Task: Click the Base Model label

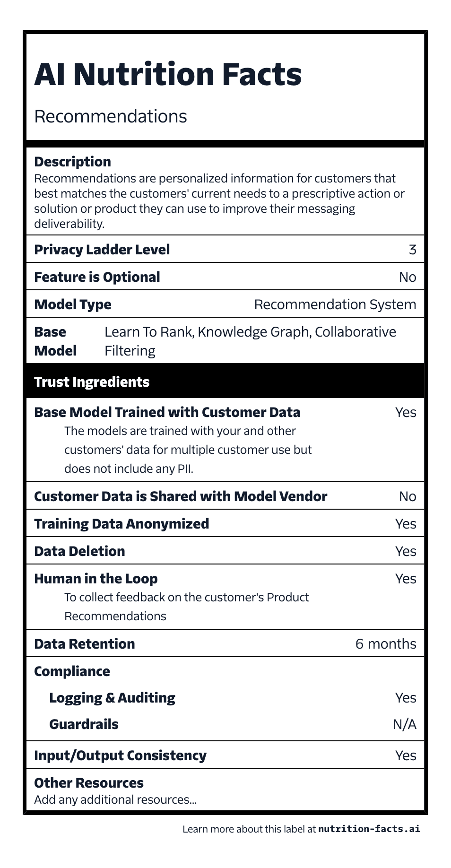Action: click(x=55, y=341)
